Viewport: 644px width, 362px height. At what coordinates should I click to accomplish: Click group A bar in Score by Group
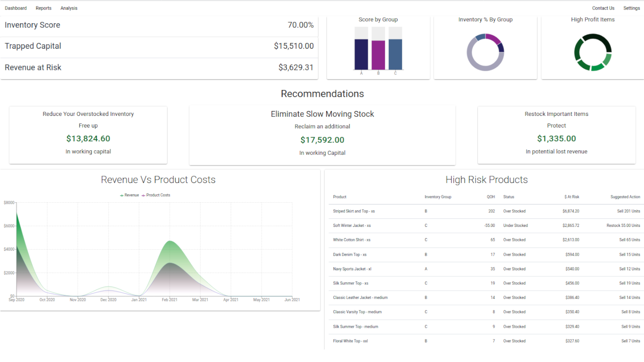click(x=361, y=54)
